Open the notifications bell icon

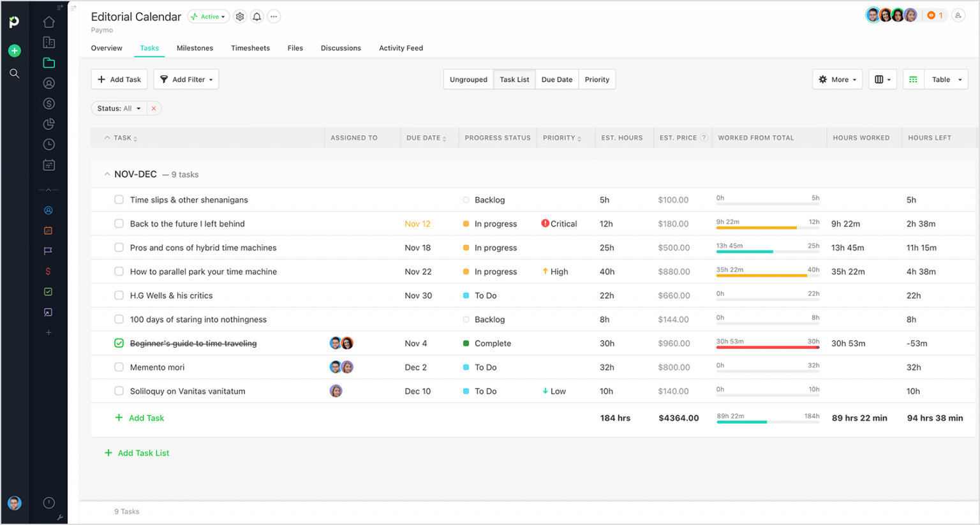(x=256, y=17)
